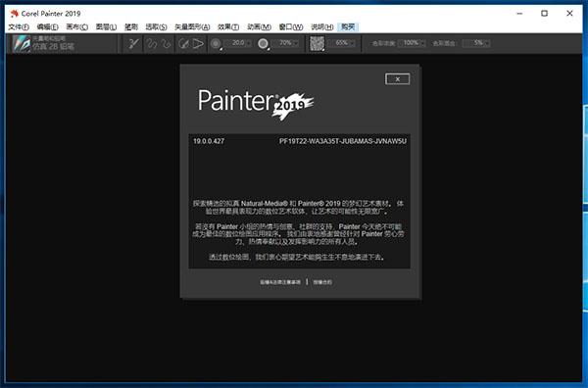Click the version number 19.0.0.427
Viewport: 588px width, 388px height.
(x=209, y=141)
